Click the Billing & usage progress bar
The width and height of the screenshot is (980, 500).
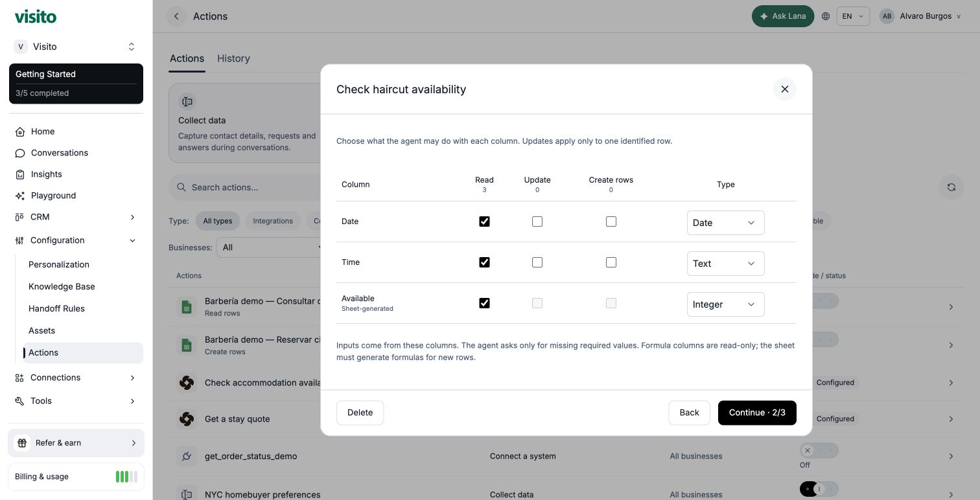tap(126, 477)
